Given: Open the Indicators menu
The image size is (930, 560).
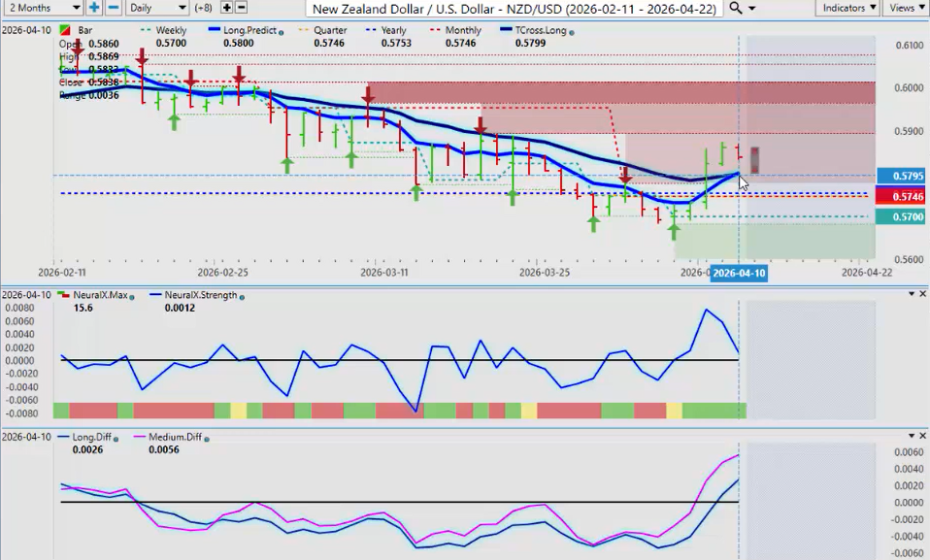Looking at the screenshot, I should point(845,8).
